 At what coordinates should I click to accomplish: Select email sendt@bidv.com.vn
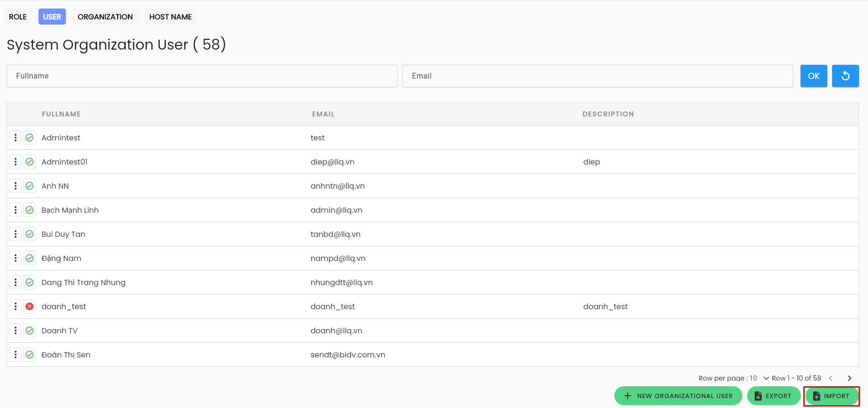click(x=348, y=355)
